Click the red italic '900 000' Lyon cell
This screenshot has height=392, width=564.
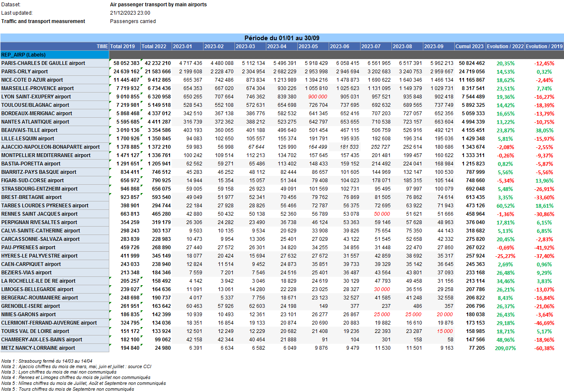click(x=318, y=97)
